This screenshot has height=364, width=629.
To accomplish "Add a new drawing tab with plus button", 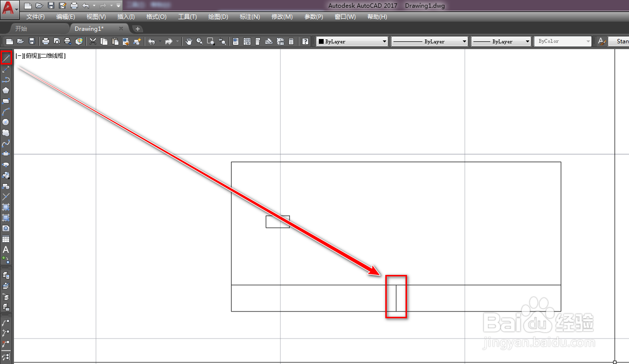I will 137,29.
